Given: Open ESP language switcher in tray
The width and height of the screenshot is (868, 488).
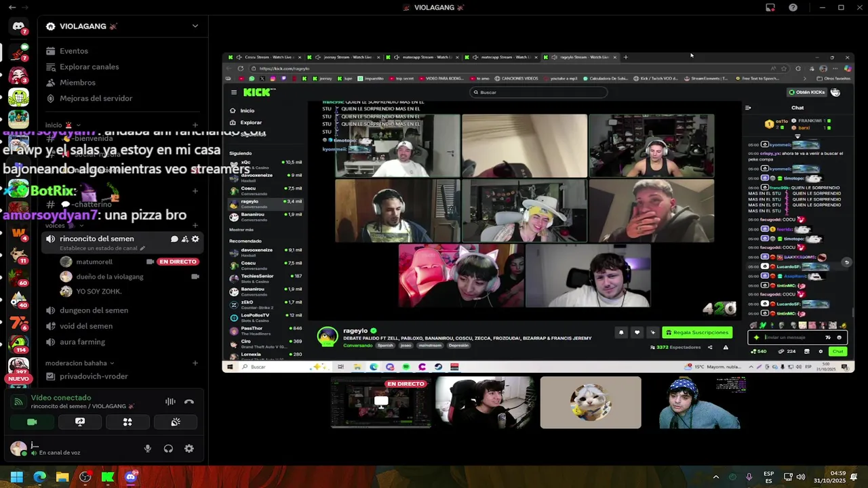Looking at the screenshot, I should [x=769, y=477].
